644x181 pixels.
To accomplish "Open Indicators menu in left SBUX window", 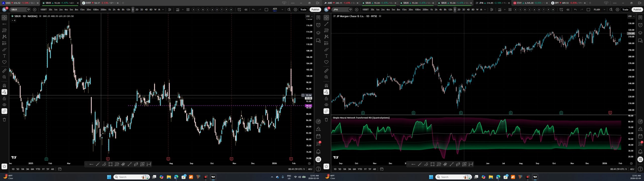I will (x=178, y=10).
